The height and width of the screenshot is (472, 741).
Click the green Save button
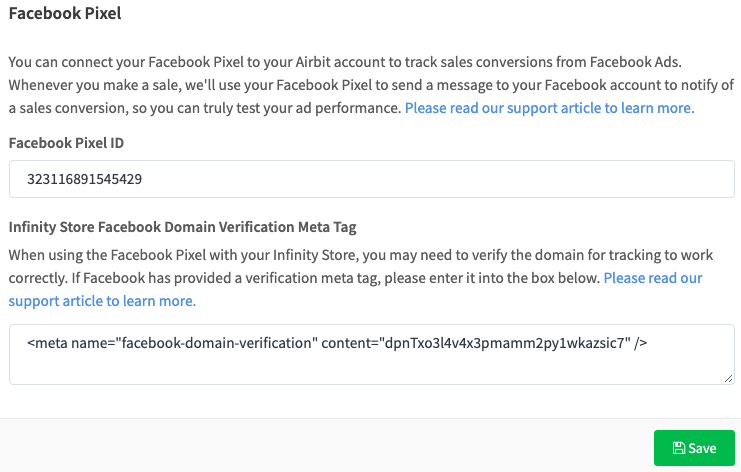click(694, 448)
